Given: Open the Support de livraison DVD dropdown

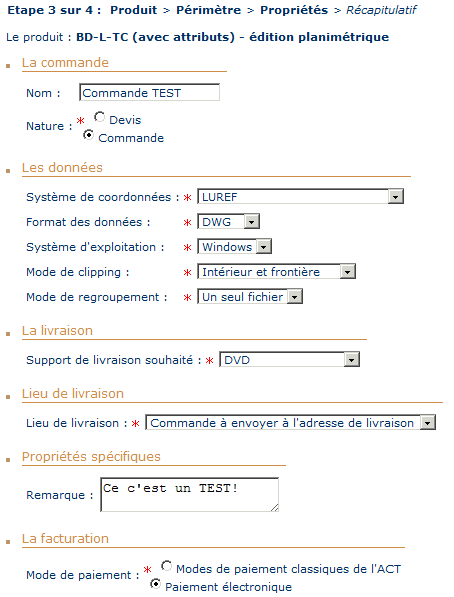Looking at the screenshot, I should (x=289, y=359).
